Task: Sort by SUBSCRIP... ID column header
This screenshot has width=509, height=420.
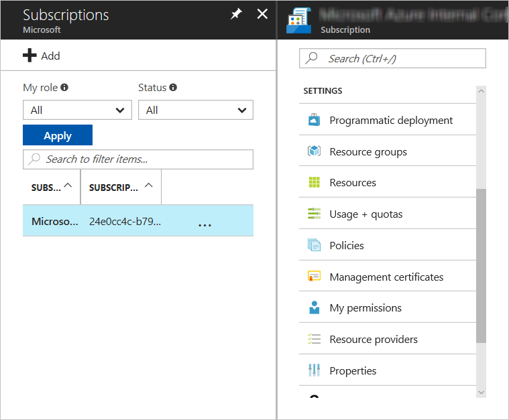Action: point(121,187)
